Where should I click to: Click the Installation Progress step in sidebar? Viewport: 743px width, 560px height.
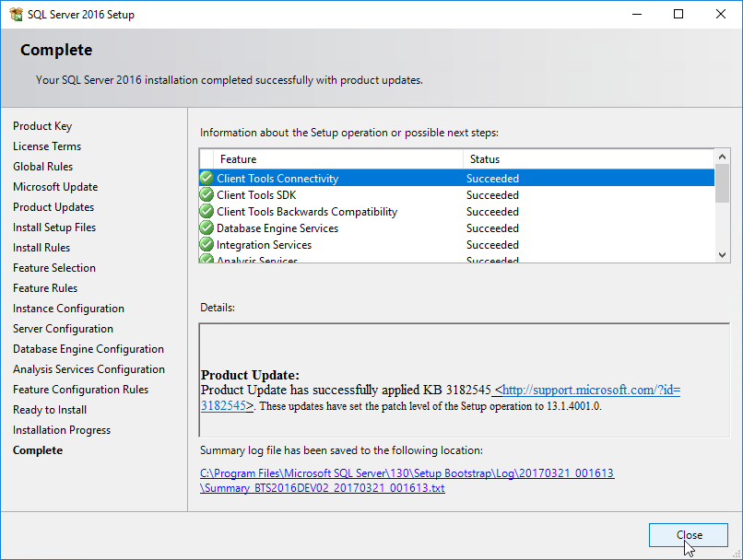[62, 430]
